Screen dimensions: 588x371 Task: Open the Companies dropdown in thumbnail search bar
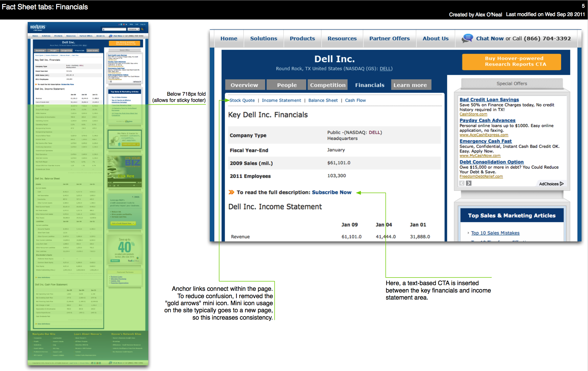coord(134,29)
